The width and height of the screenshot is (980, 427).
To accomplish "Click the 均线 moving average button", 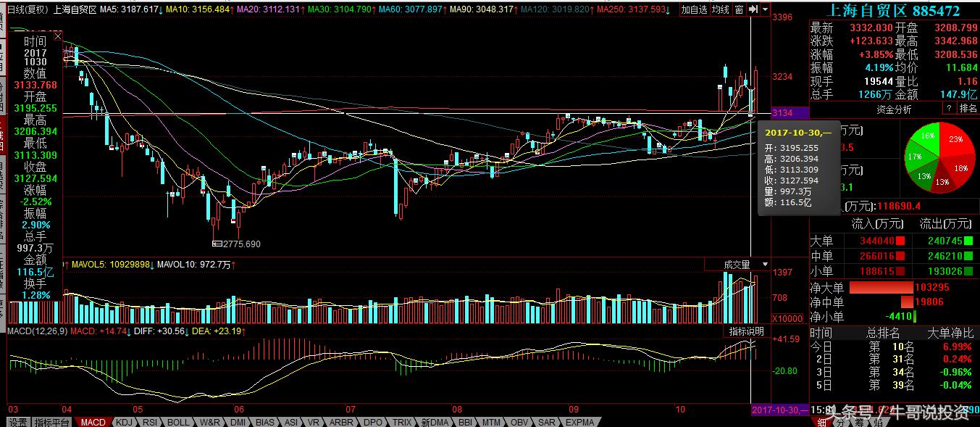I will tap(720, 9).
